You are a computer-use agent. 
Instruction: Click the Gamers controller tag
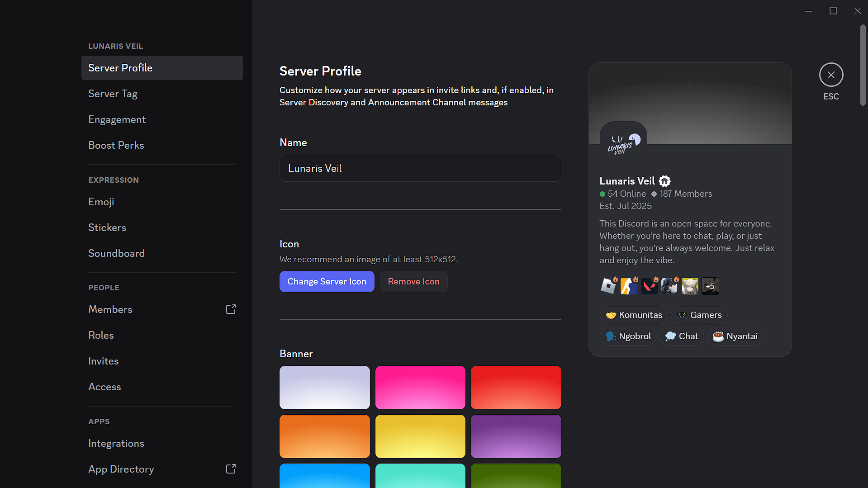point(699,315)
